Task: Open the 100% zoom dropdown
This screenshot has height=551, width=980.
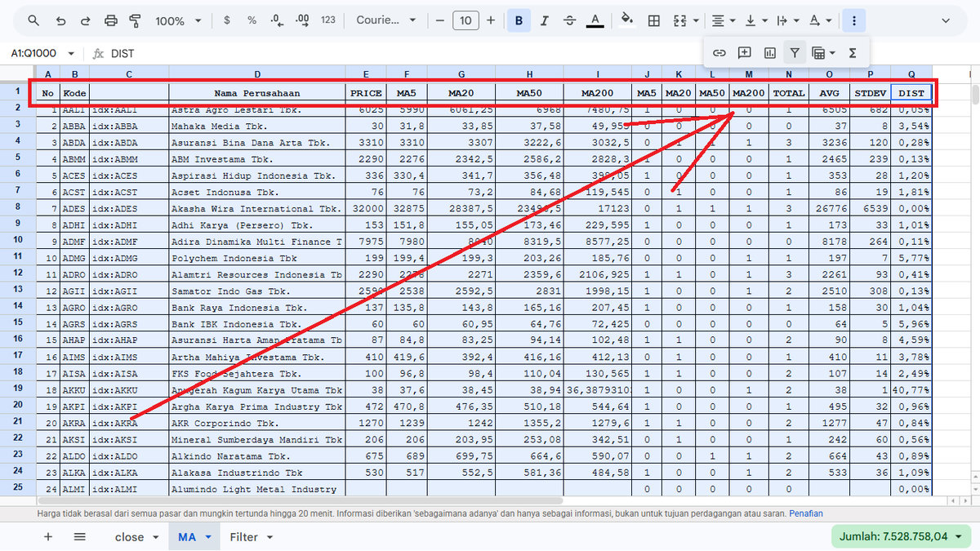Action: [x=176, y=20]
